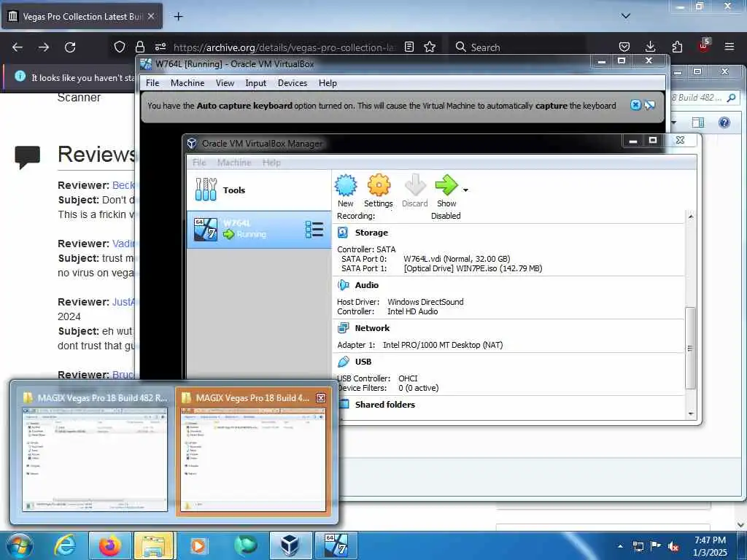Image resolution: width=747 pixels, height=560 pixels.
Task: Open File menu in W764L VM window
Action: click(x=152, y=83)
